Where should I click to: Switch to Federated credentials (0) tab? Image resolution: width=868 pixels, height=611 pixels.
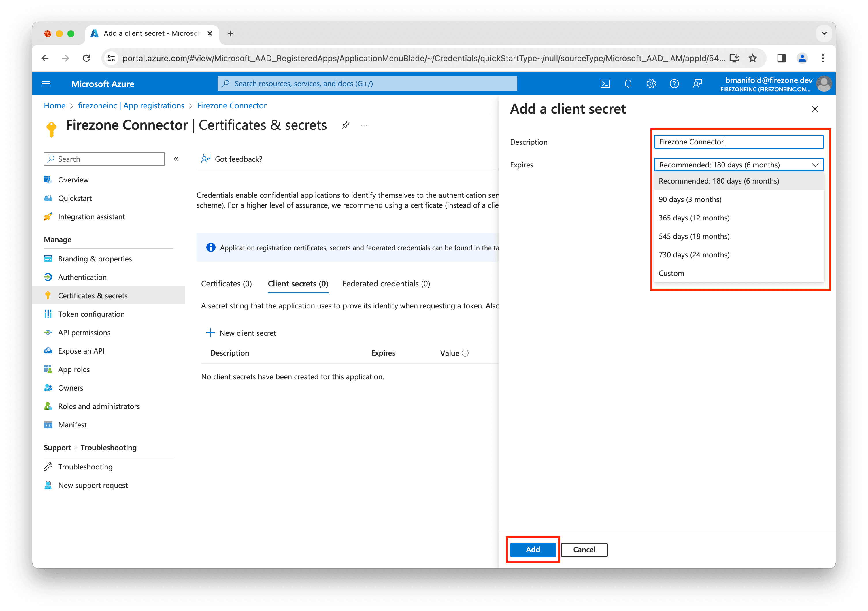click(x=386, y=284)
